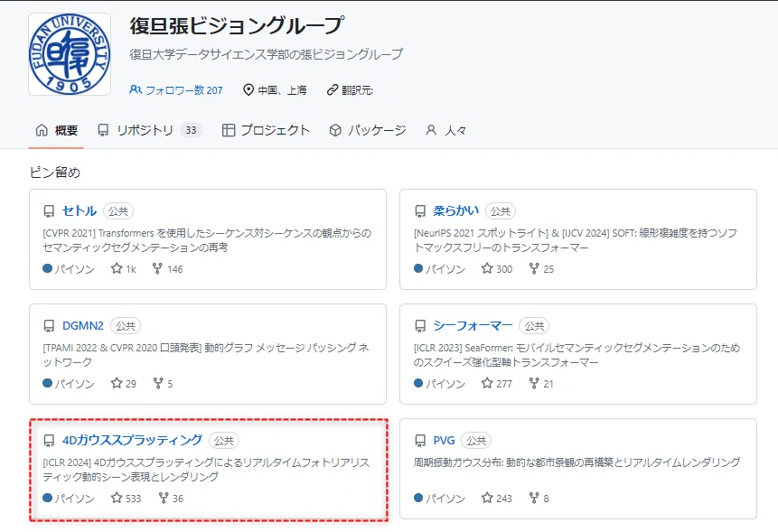Viewport: 778px width, 532px height.
Task: Click fork icon showing 146
Action: (x=157, y=269)
